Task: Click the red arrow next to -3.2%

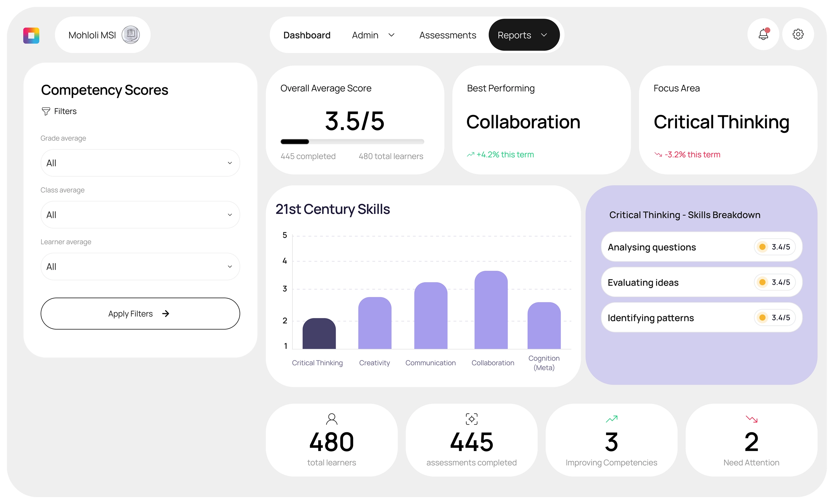Action: click(x=658, y=154)
